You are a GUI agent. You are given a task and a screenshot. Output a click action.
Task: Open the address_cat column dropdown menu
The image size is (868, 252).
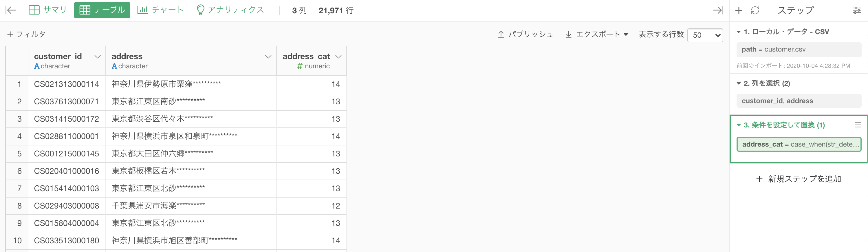pos(339,56)
